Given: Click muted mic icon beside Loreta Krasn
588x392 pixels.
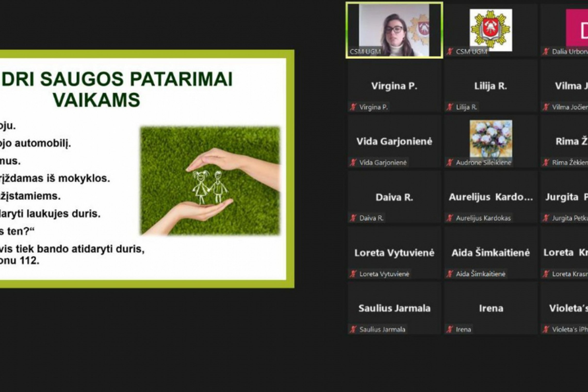Looking at the screenshot, I should point(546,274).
